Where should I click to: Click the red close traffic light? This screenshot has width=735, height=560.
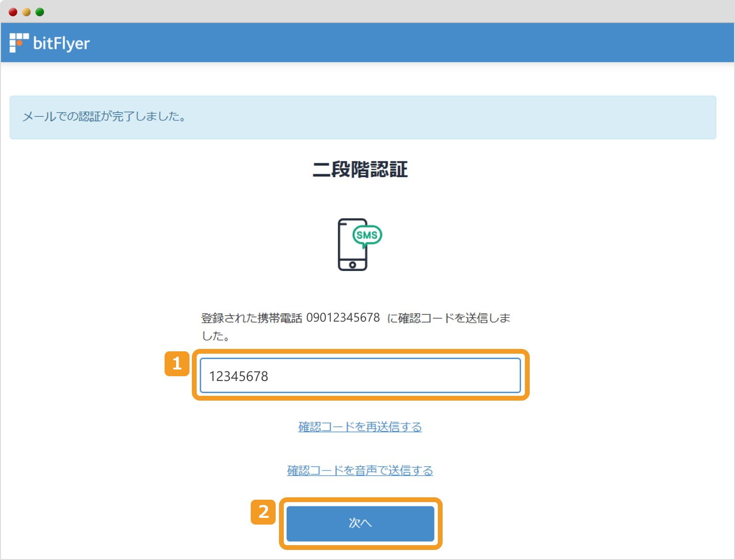pos(12,11)
